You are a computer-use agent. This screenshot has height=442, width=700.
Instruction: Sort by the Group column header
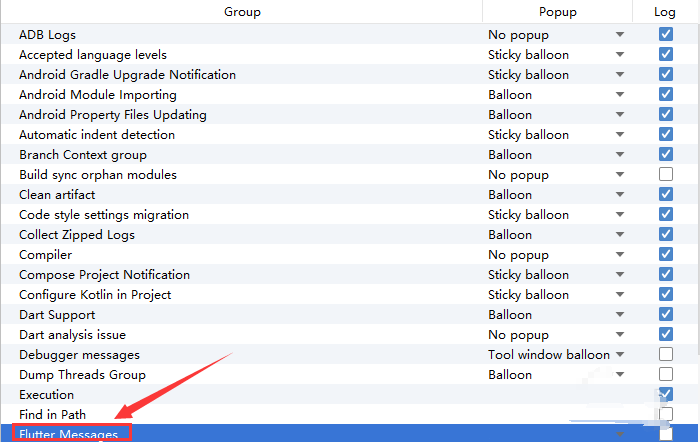point(242,12)
